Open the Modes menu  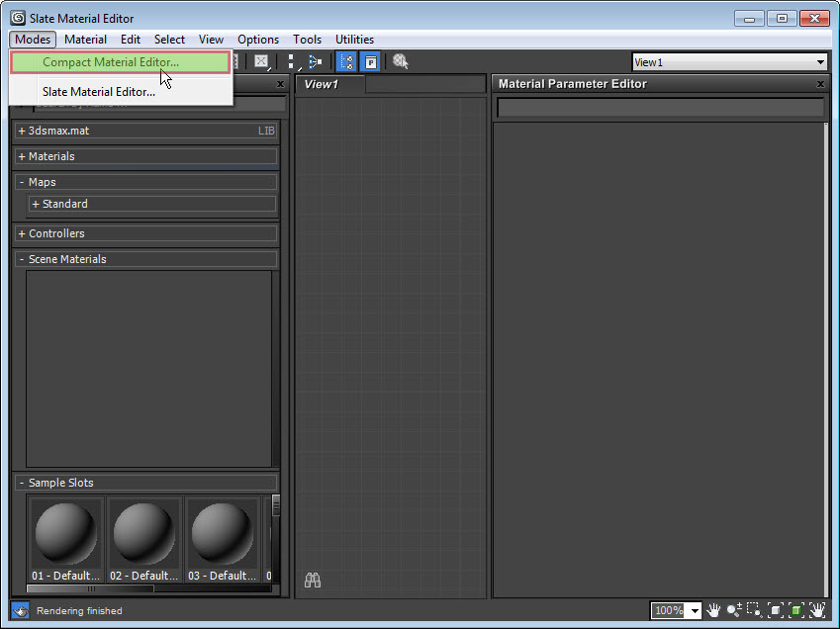(x=33, y=40)
